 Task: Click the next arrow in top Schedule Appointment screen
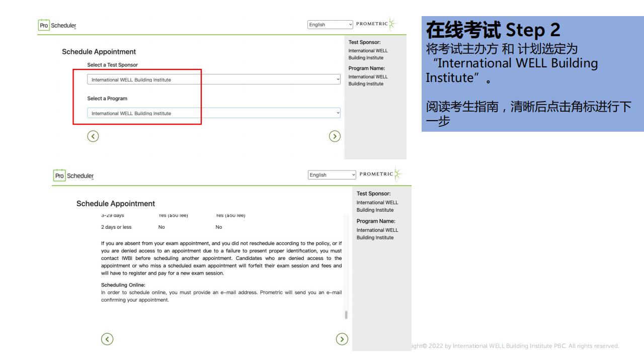(336, 136)
